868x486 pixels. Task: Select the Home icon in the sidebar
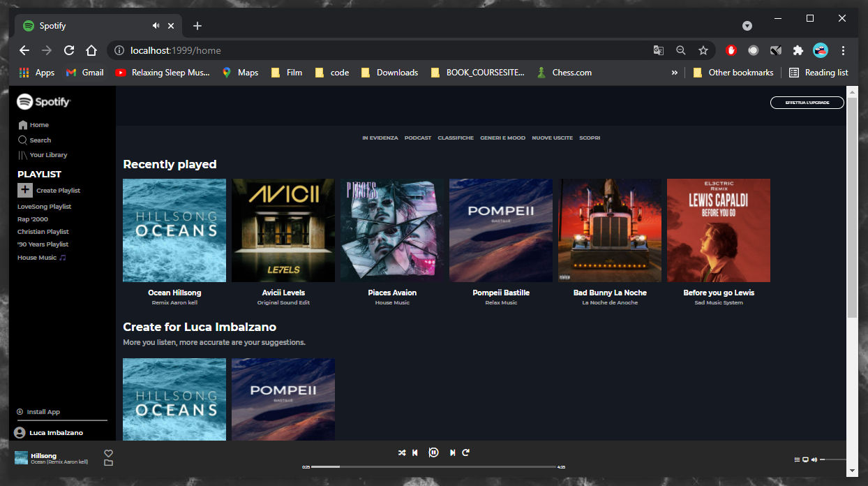[24, 125]
